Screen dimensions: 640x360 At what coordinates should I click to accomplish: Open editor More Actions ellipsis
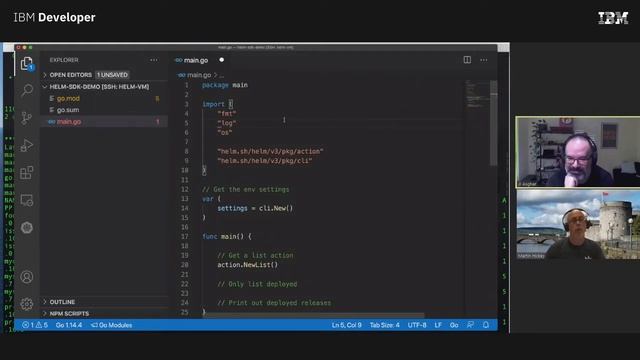[484, 60]
